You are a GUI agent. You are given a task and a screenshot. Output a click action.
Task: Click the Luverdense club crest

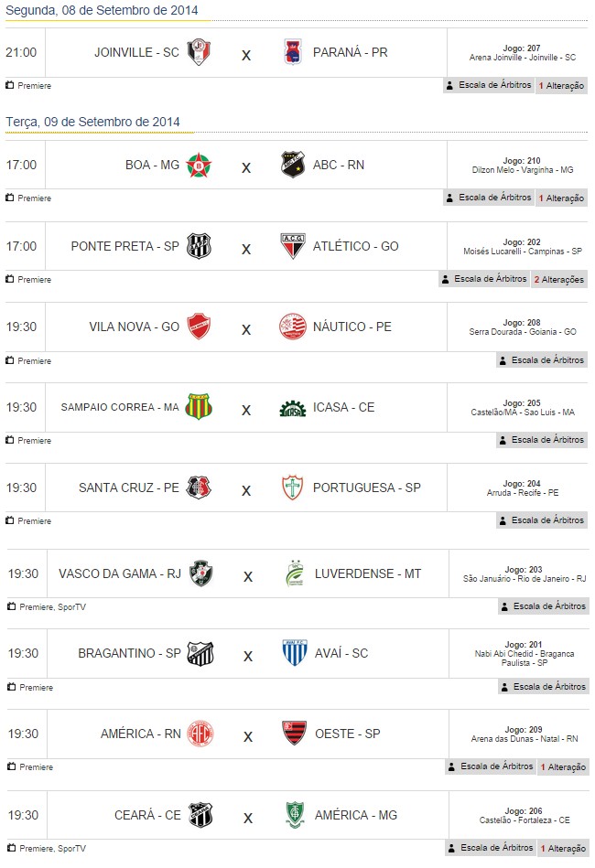tap(294, 574)
